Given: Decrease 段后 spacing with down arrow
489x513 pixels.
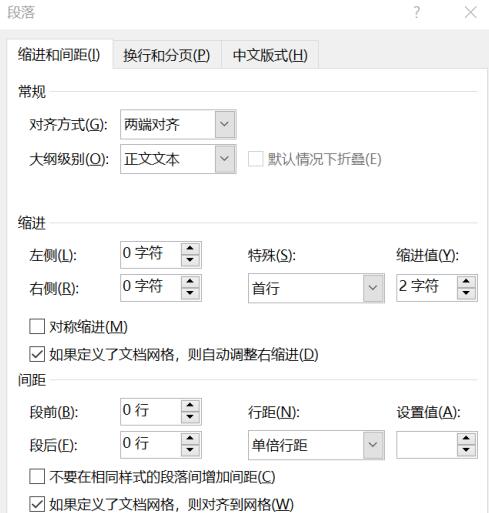Looking at the screenshot, I should point(190,450).
